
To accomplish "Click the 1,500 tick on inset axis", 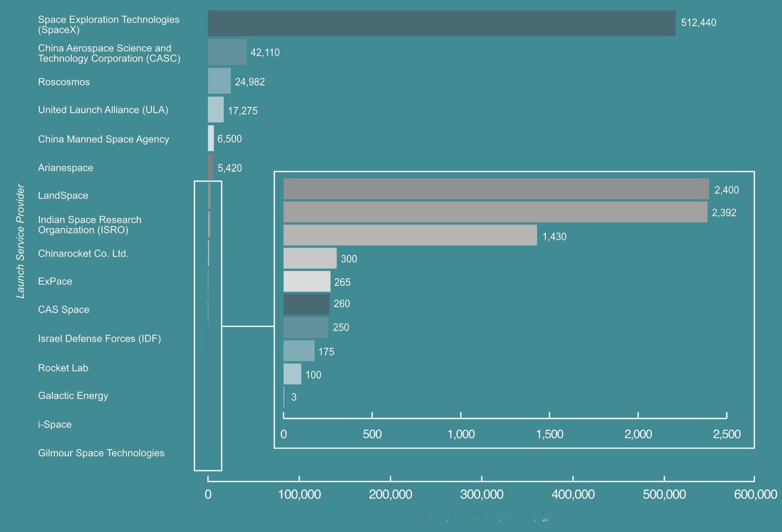I will pos(549,434).
